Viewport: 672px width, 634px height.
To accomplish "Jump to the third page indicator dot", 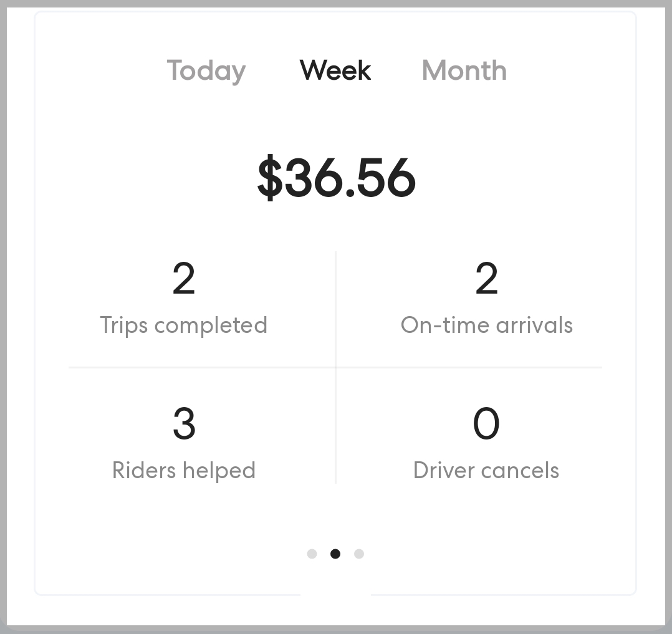I will coord(359,554).
